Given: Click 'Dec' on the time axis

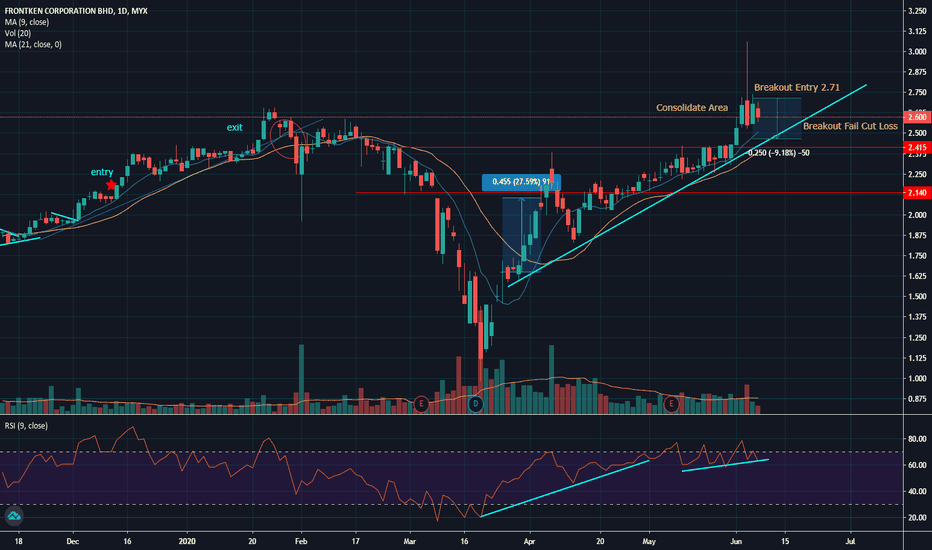Looking at the screenshot, I should [73, 541].
